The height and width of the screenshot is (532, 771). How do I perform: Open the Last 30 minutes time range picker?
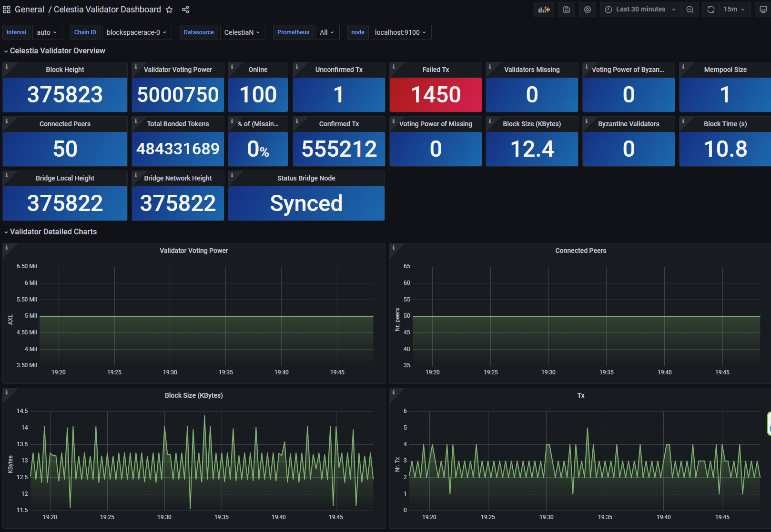[639, 9]
